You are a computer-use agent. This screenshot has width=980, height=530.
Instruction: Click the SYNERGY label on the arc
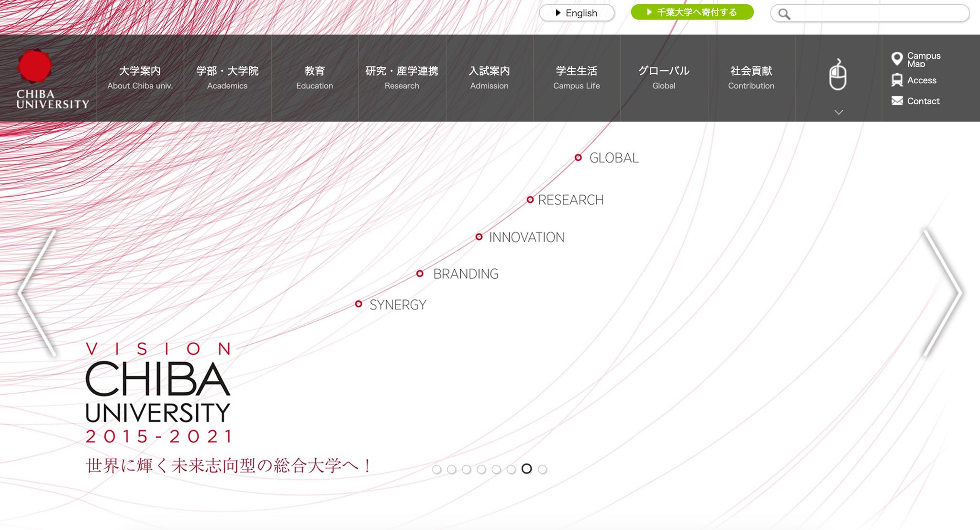[x=398, y=305]
